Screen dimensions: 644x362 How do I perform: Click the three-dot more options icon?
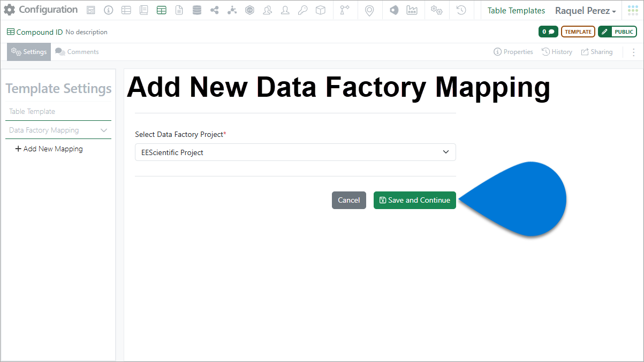pos(634,52)
